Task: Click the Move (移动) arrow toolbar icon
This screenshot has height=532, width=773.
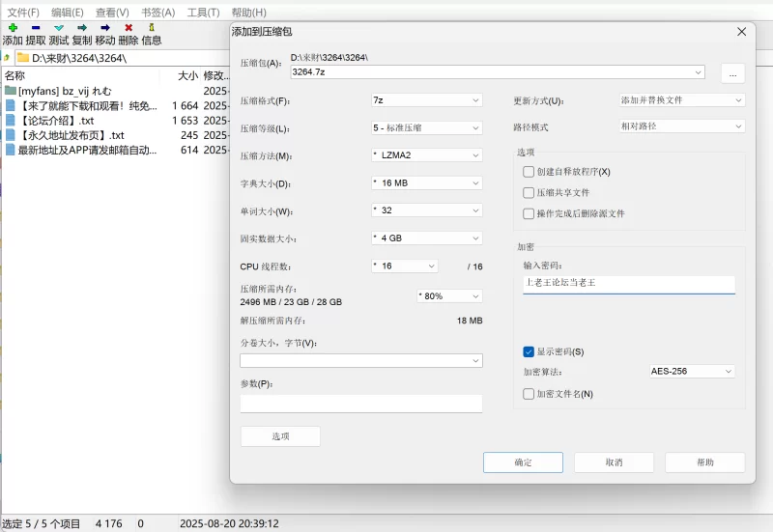Action: click(x=105, y=28)
